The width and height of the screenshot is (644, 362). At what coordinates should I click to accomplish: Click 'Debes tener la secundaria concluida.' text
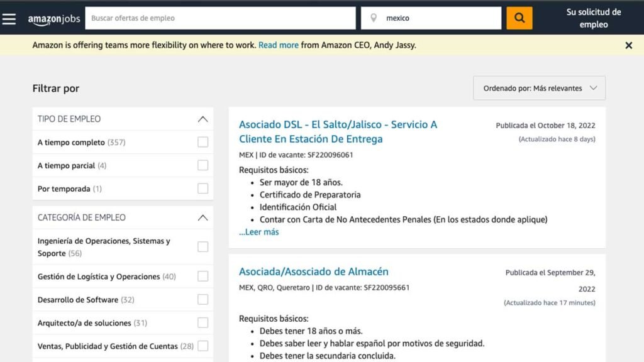point(327,356)
